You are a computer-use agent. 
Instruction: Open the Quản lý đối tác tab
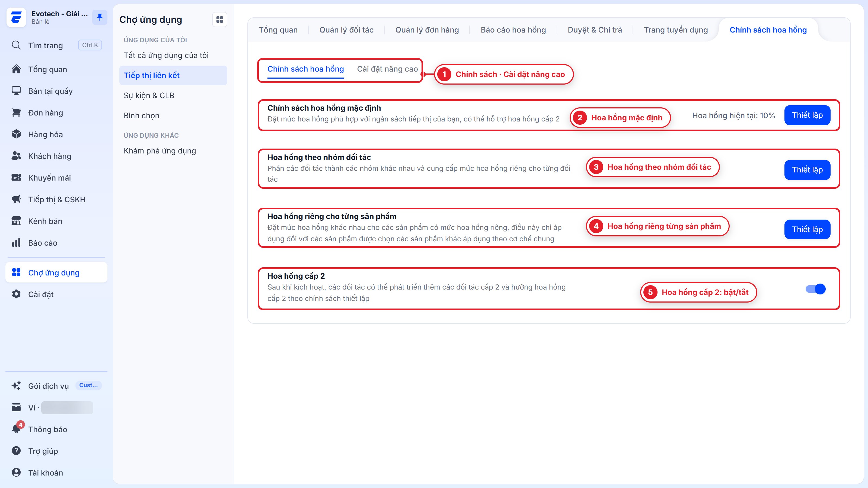(x=346, y=30)
